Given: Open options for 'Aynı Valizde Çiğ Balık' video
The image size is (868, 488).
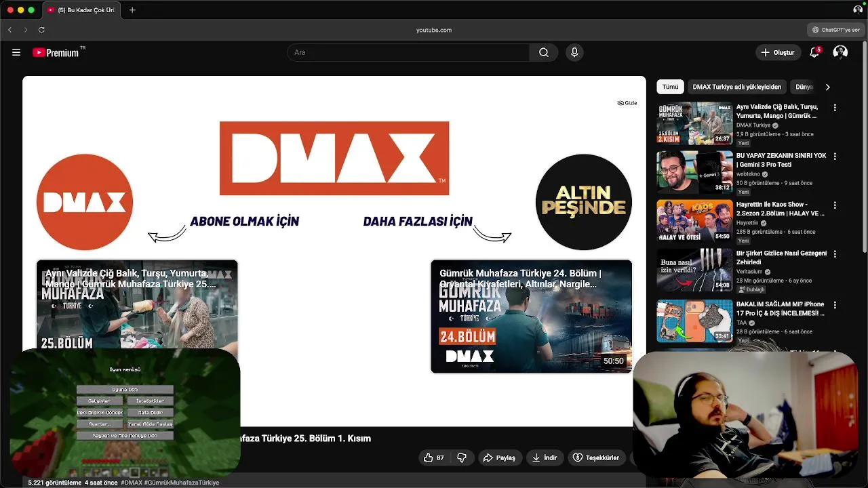Looking at the screenshot, I should 835,108.
